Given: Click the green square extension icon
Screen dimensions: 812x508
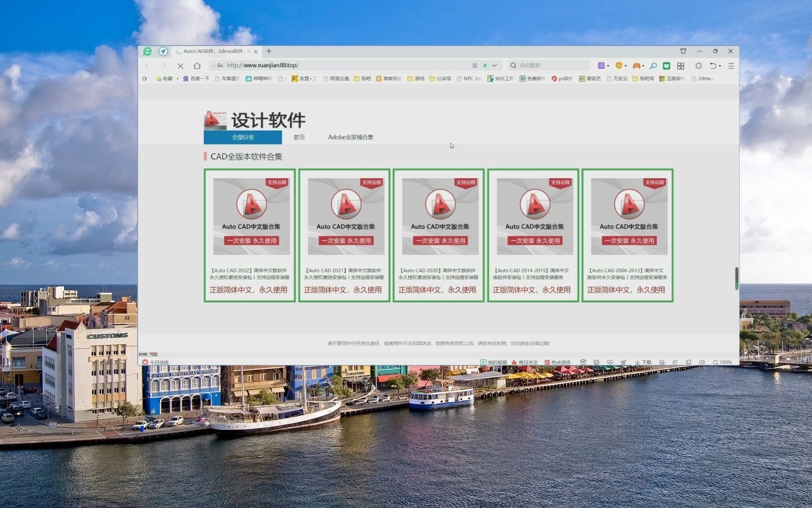Looking at the screenshot, I should 666,66.
